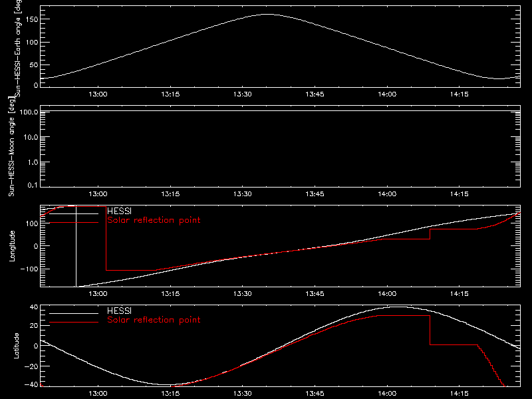Click the 10.0 tick in Moon angle plot

click(x=31, y=137)
